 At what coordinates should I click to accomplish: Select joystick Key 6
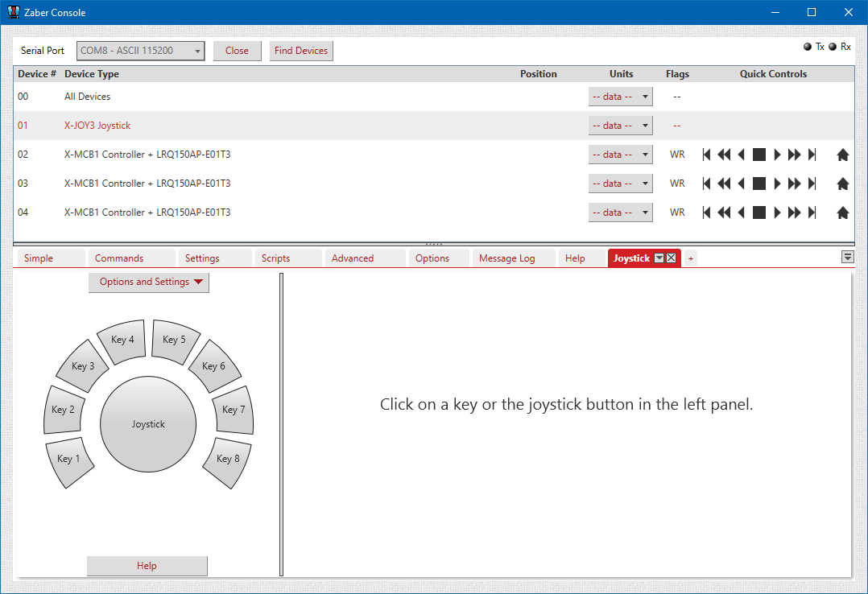pyautogui.click(x=214, y=366)
